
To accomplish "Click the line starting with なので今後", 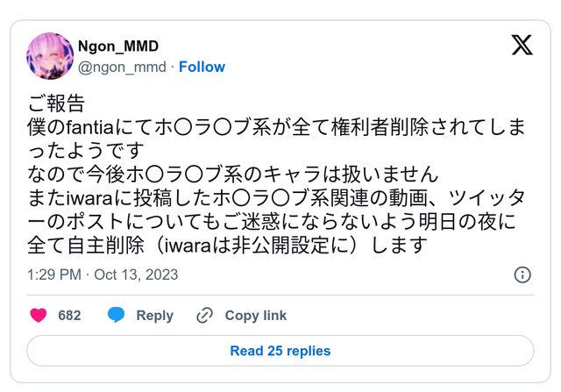I will click(231, 173).
